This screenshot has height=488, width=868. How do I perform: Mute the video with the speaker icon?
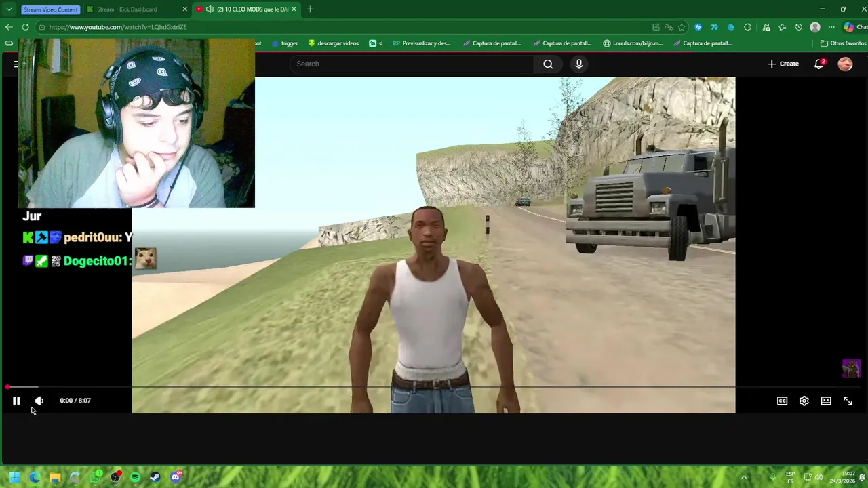pyautogui.click(x=39, y=401)
